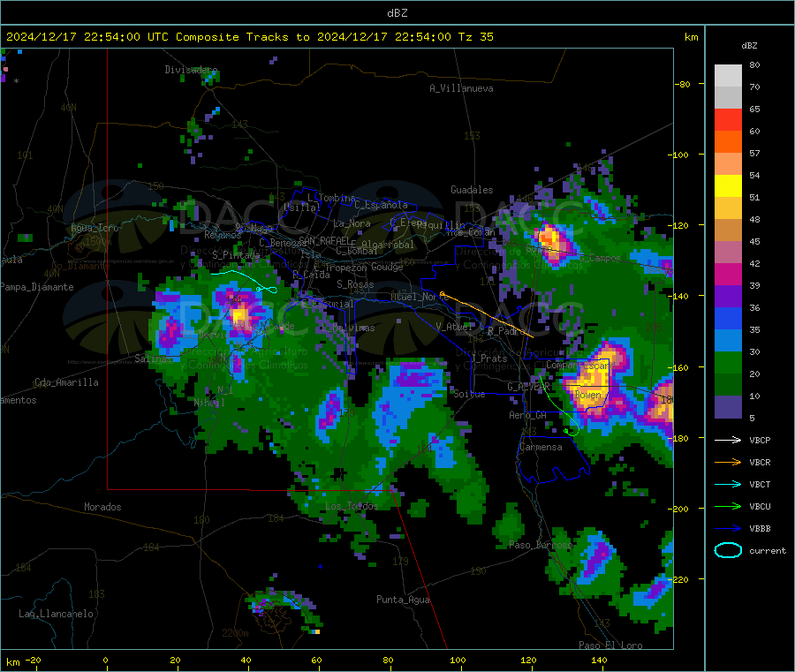Viewport: 795px width, 672px height.
Task: Click the 'Paso_Barroso' map label
Action: [541, 546]
